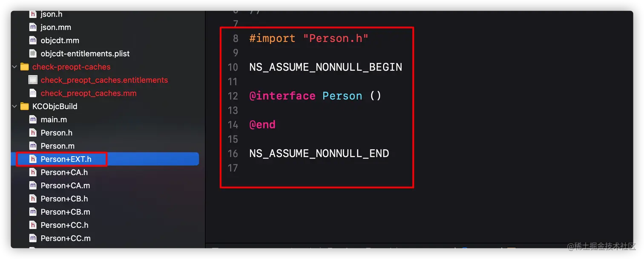Image resolution: width=644 pixels, height=259 pixels.
Task: Click the main.m file icon
Action: coord(33,120)
